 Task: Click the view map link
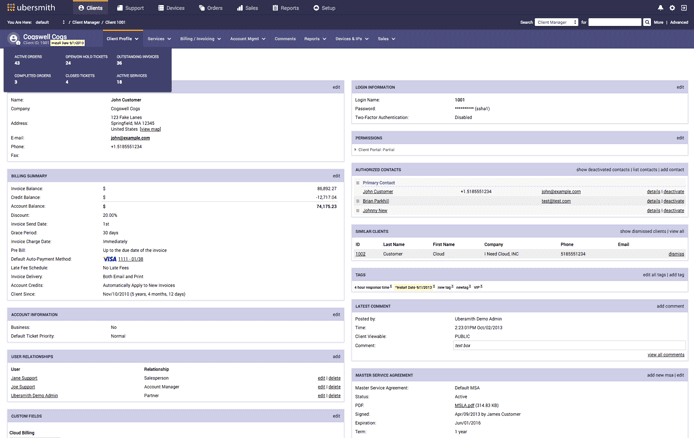click(150, 129)
